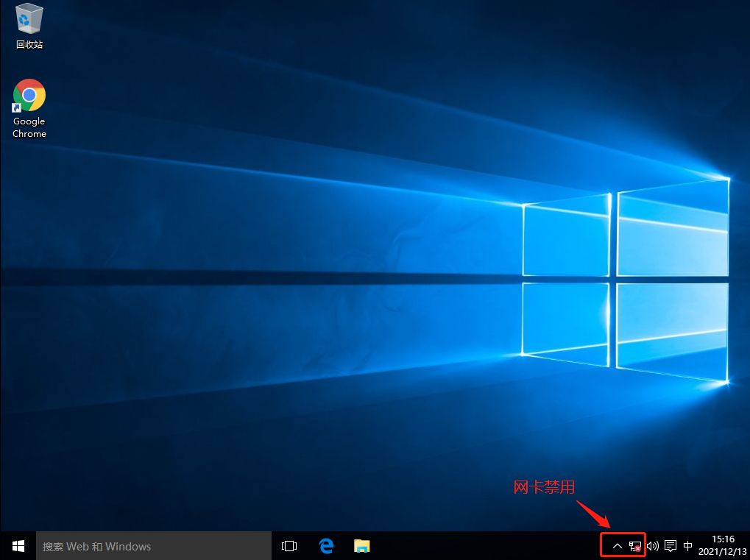Open Task View from the taskbar

(289, 546)
